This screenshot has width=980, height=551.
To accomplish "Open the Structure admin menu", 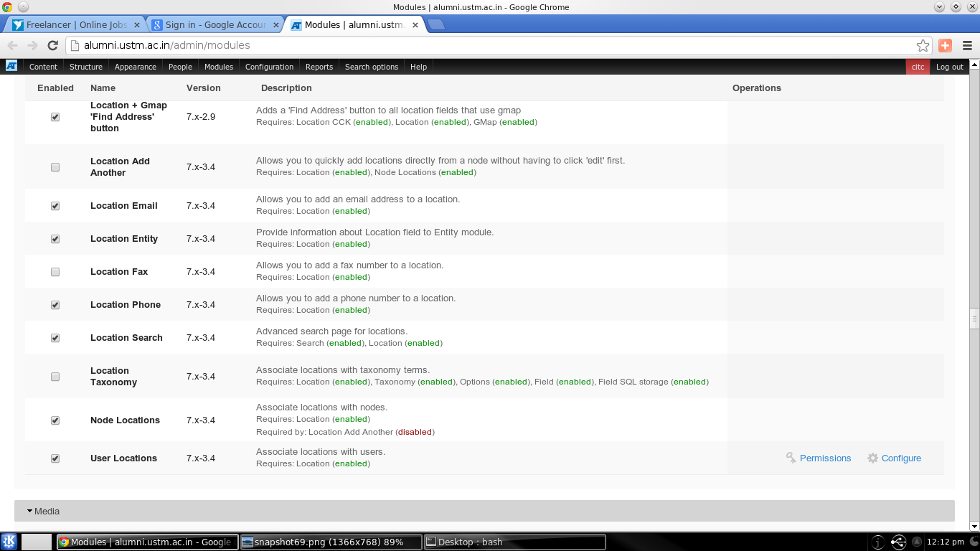I will click(86, 67).
